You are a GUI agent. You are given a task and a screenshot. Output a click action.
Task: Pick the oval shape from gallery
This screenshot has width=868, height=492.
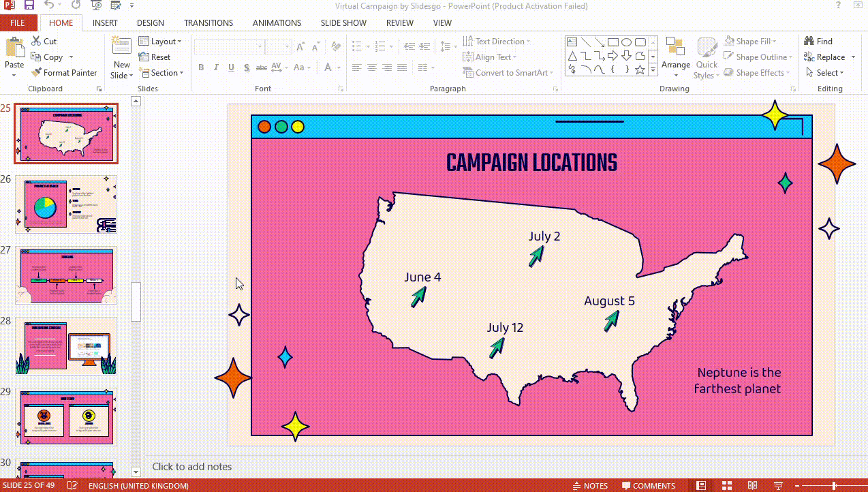pyautogui.click(x=626, y=42)
